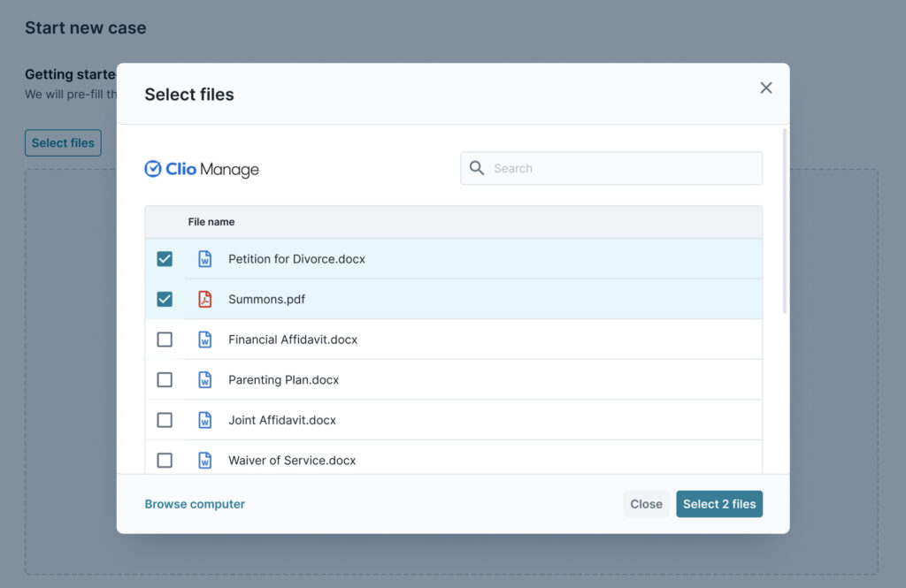Viewport: 906px width, 588px height.
Task: Uncheck the Petition for Divorce.docx checkbox
Action: coord(165,259)
